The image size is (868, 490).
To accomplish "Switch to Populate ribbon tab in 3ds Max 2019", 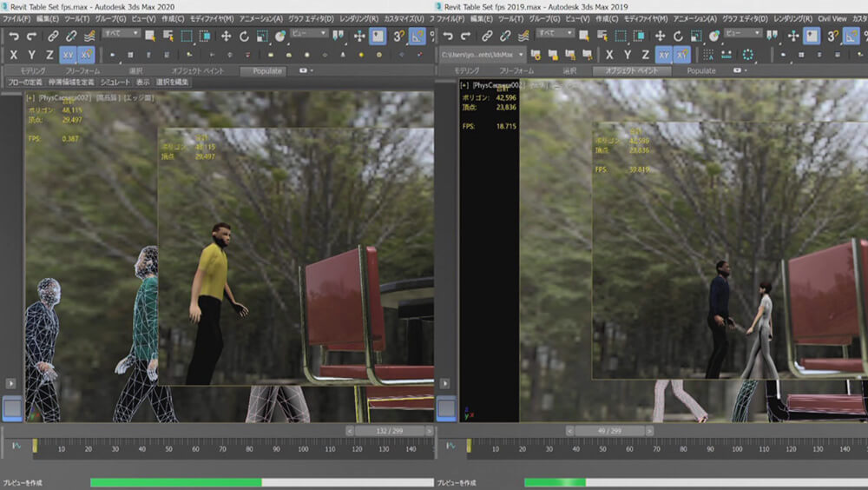I will (700, 71).
